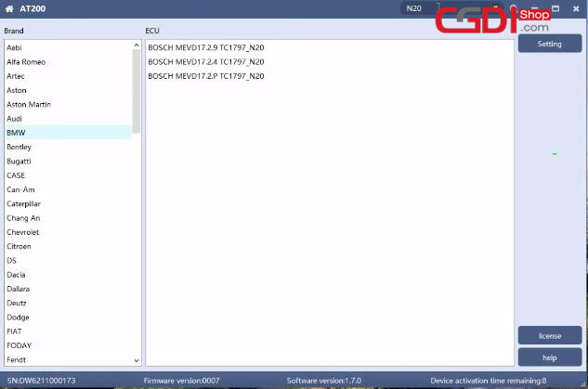This screenshot has height=389, width=588.
Task: Click the license button
Action: click(549, 336)
